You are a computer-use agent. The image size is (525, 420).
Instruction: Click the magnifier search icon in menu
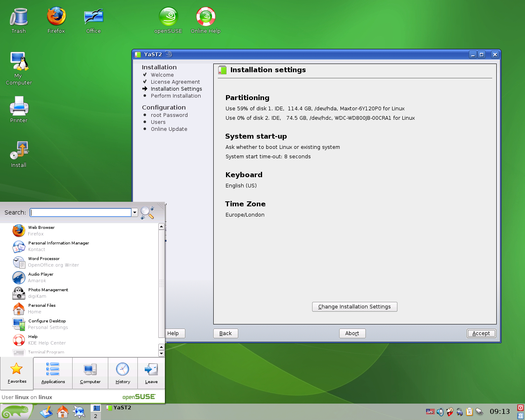(x=147, y=212)
